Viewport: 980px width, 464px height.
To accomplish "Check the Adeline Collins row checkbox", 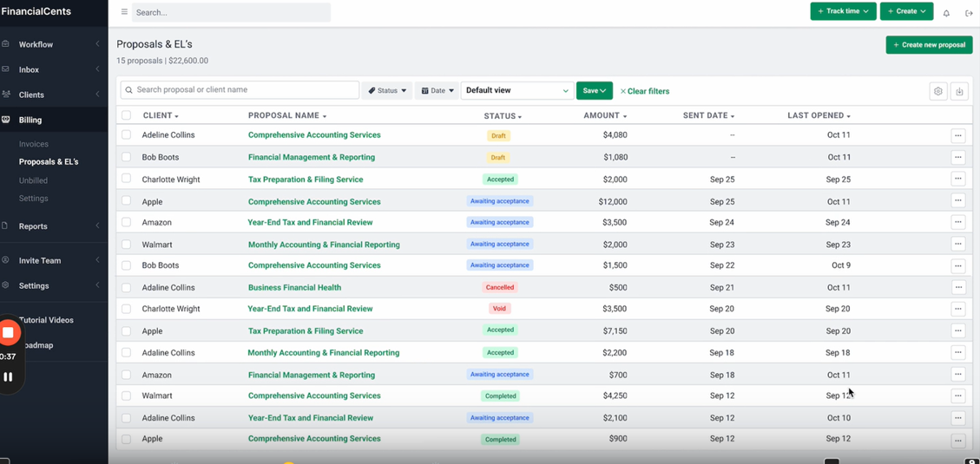I will 126,135.
